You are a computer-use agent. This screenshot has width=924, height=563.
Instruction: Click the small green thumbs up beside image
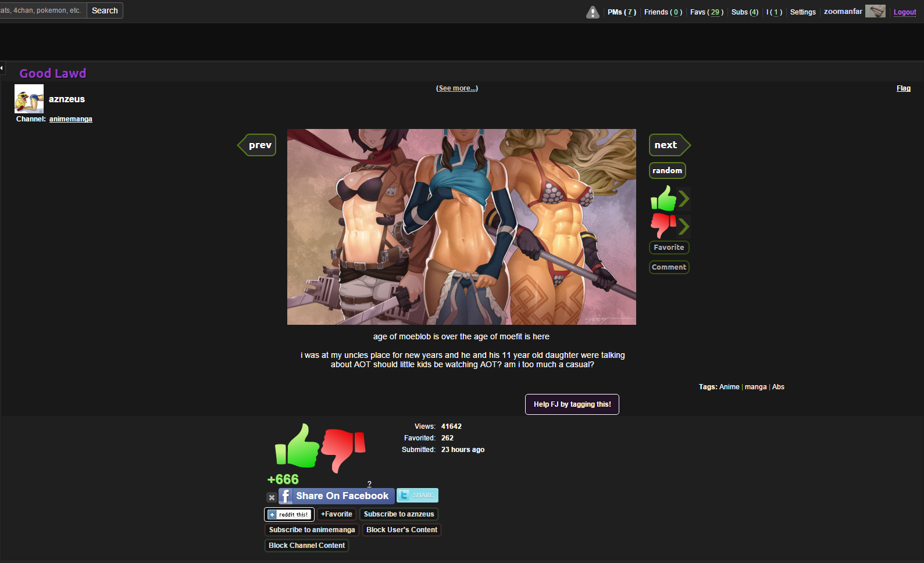(x=663, y=199)
